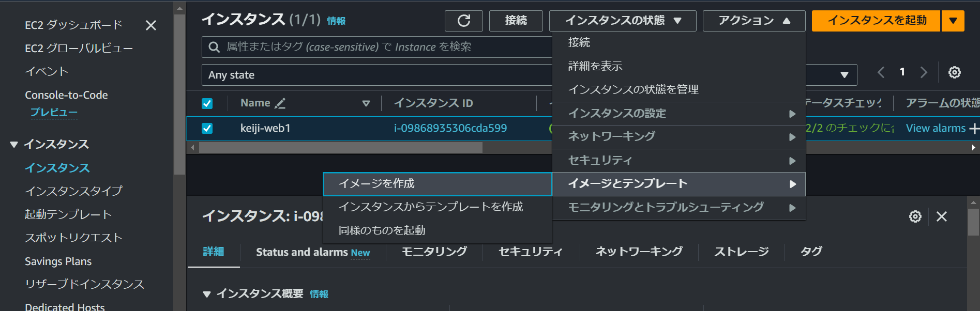Viewport: 980px width, 311px height.
Task: Click the 接続 toolbar button
Action: coord(516,21)
